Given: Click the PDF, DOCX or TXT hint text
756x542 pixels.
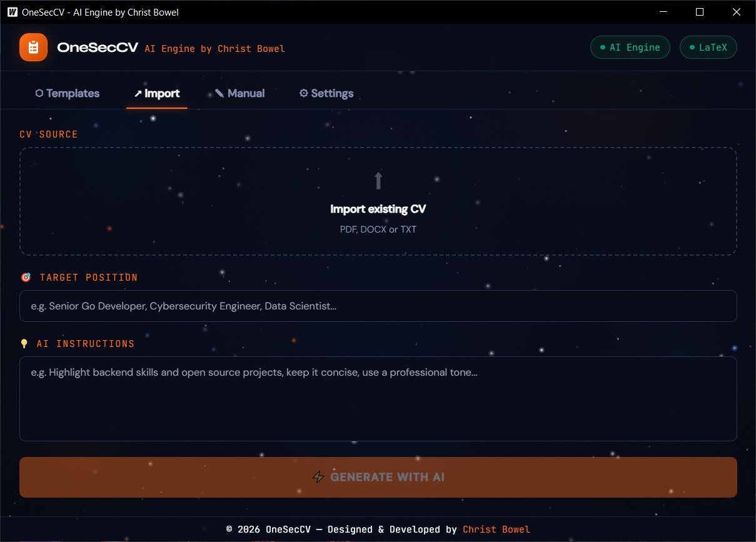Looking at the screenshot, I should (378, 229).
